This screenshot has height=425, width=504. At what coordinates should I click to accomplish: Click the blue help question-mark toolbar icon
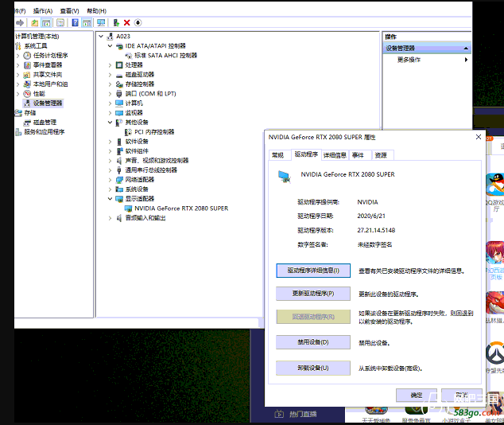[x=75, y=23]
